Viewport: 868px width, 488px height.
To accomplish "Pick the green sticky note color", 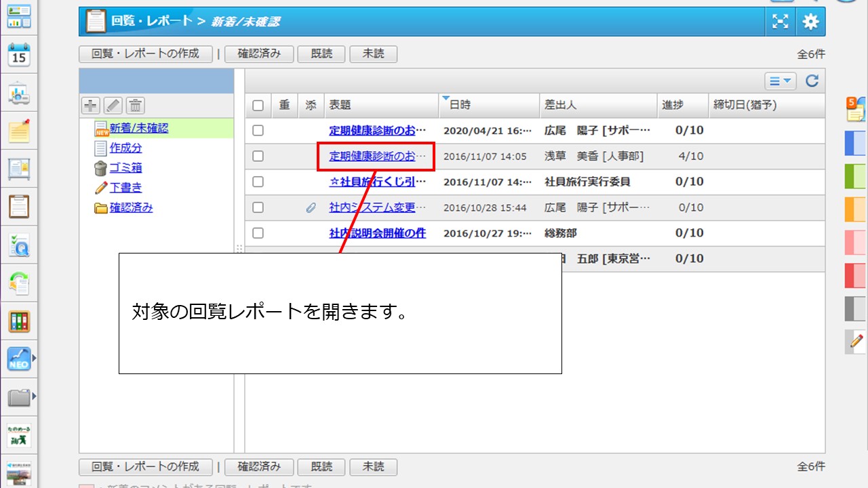I will (x=856, y=176).
